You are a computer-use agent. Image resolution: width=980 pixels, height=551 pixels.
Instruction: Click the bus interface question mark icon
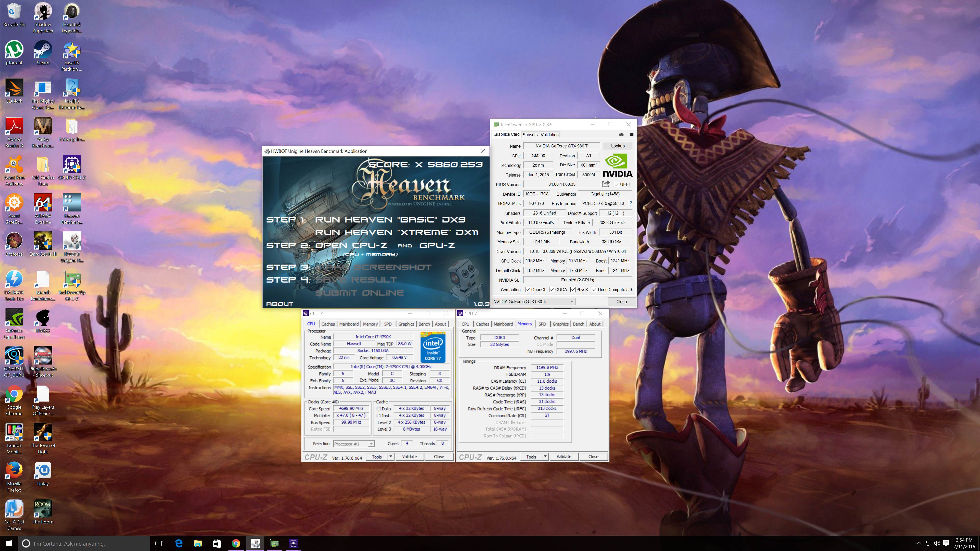click(631, 204)
